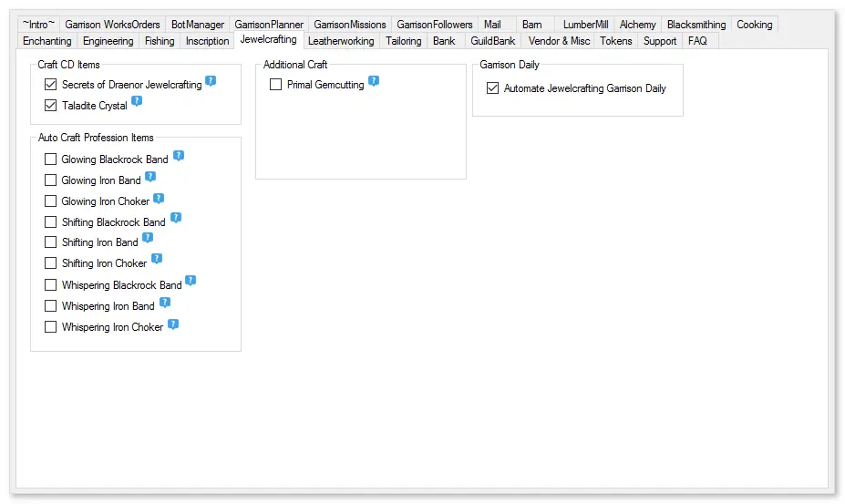Open the GuildBank tab

point(492,41)
